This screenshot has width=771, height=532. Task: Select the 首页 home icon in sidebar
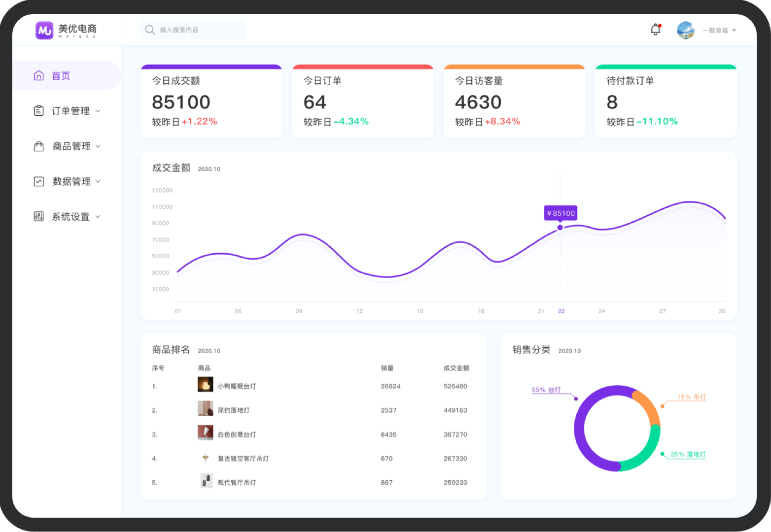[39, 75]
